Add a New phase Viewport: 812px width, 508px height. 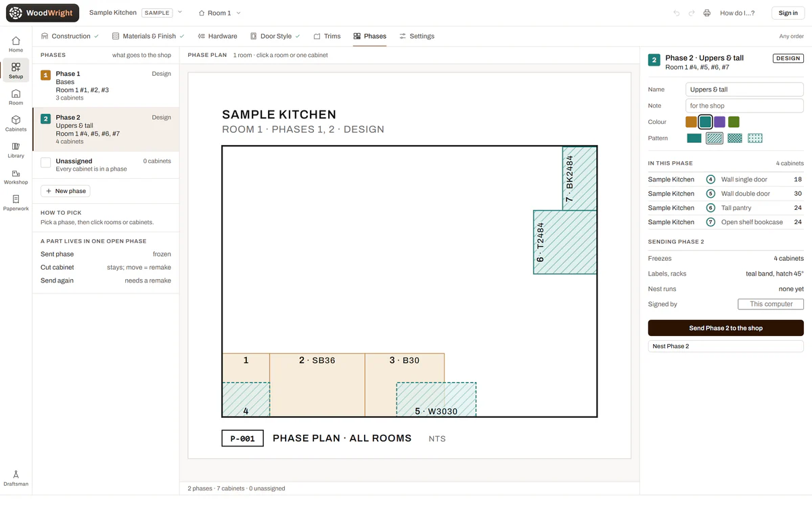click(x=66, y=191)
